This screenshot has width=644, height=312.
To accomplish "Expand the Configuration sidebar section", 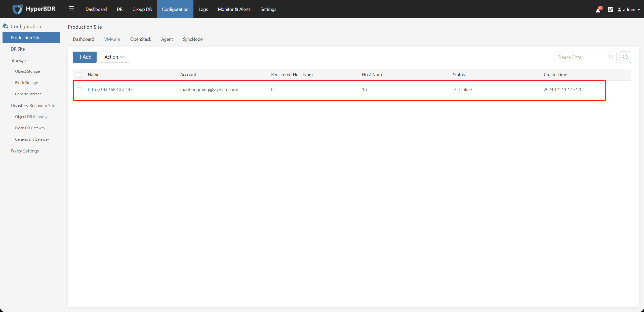I will click(26, 26).
